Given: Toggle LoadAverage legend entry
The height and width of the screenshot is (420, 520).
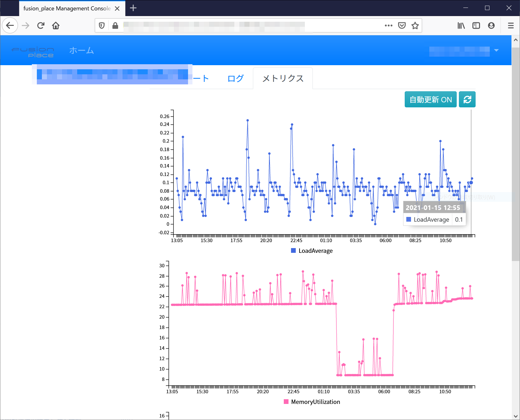Looking at the screenshot, I should (x=312, y=251).
